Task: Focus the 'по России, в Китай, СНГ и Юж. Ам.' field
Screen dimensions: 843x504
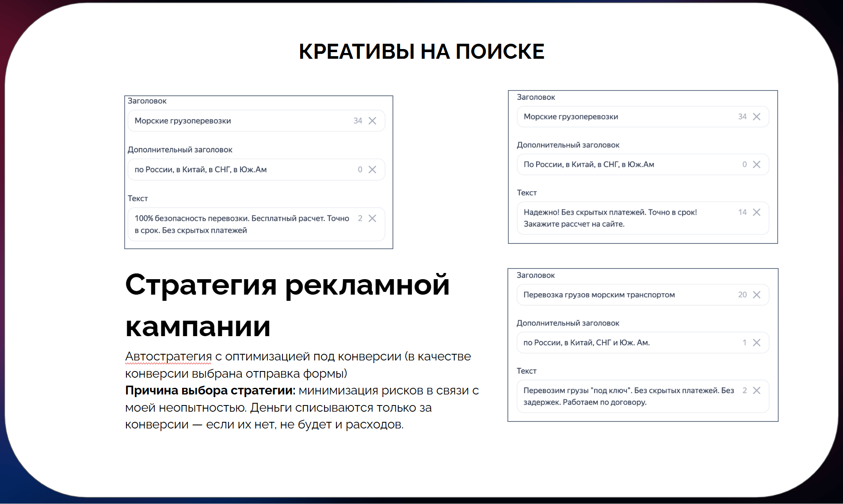Action: pyautogui.click(x=619, y=343)
